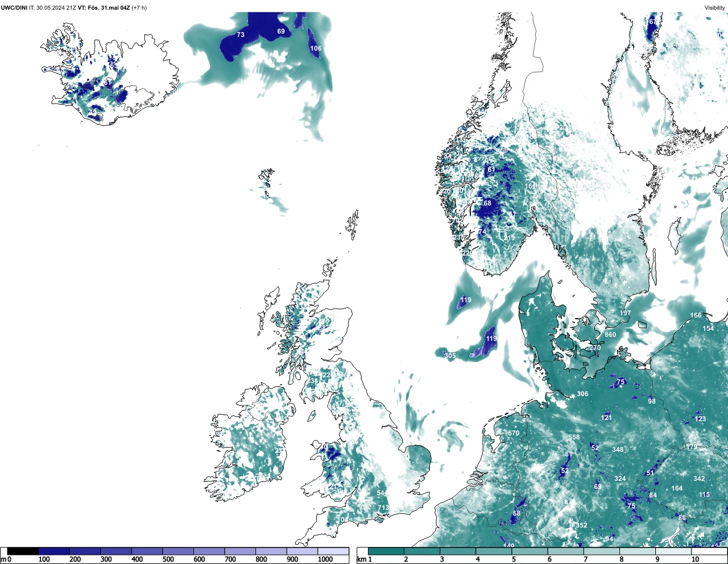Click the '58' visibility value on the map
728x564 pixels.
coord(516,513)
